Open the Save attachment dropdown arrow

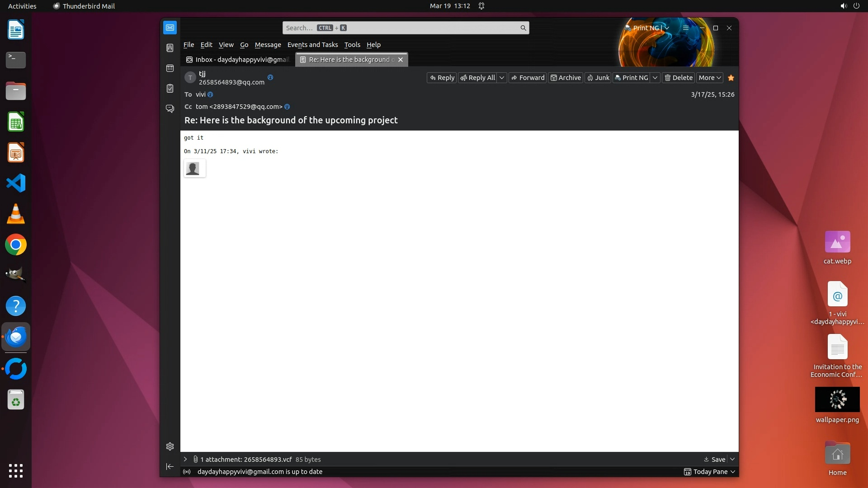[732, 459]
